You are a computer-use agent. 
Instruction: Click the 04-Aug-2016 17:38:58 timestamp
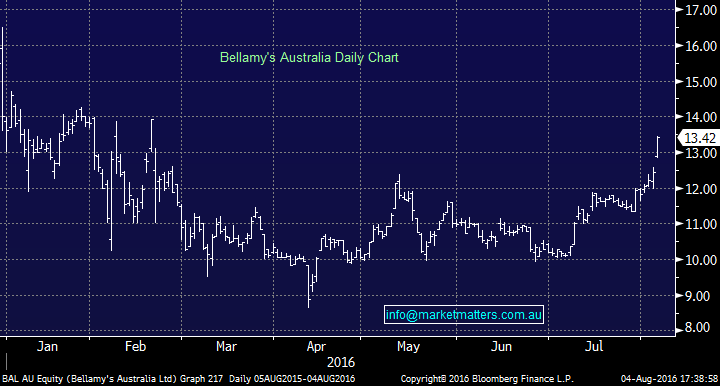point(669,379)
